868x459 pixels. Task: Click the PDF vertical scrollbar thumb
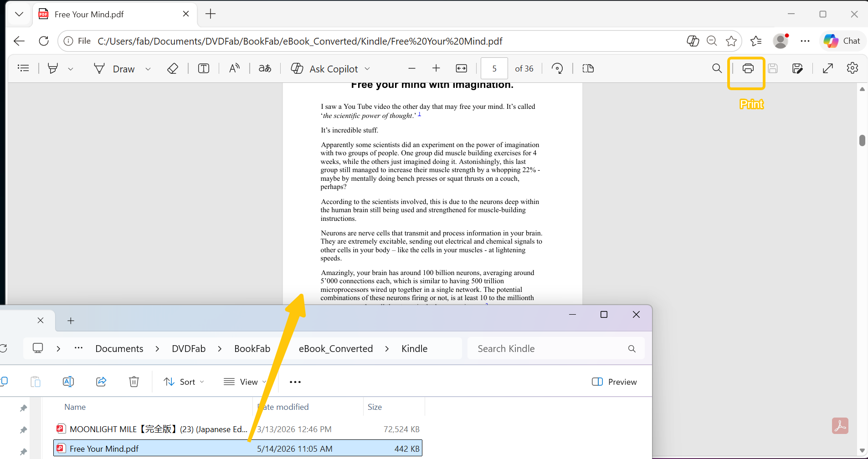click(862, 140)
